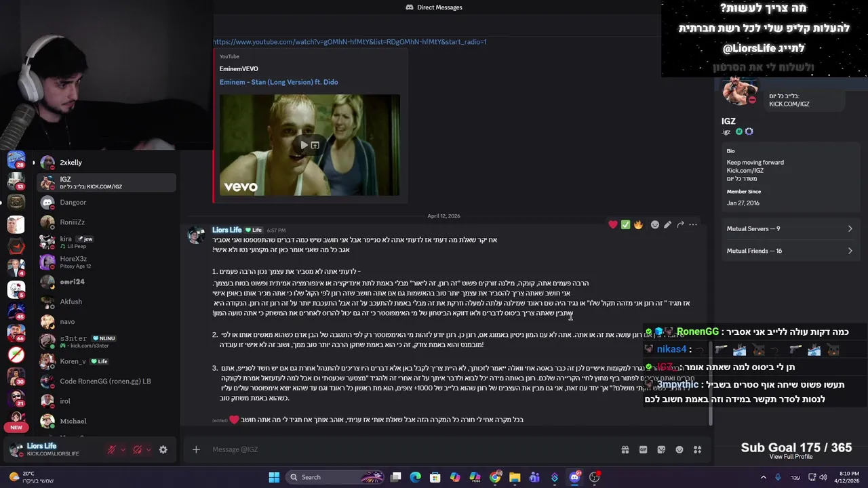
Task: Open s3nter direct message
Action: point(106,341)
